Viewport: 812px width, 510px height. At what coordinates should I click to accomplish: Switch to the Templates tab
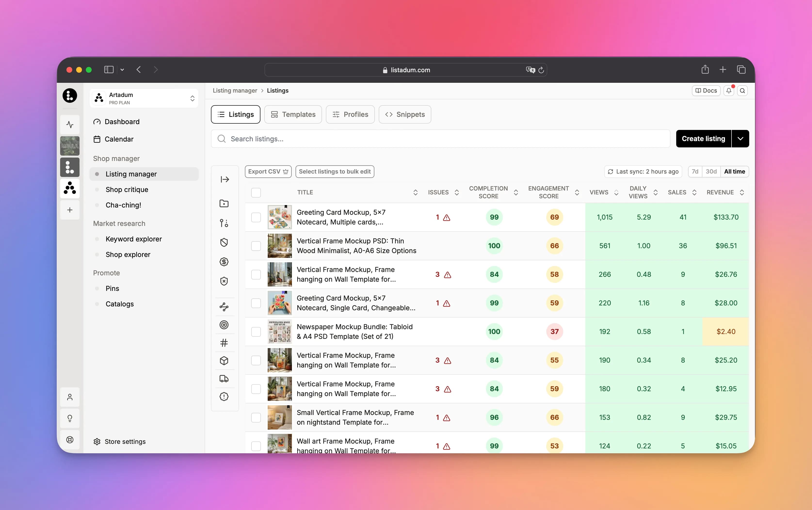(293, 115)
